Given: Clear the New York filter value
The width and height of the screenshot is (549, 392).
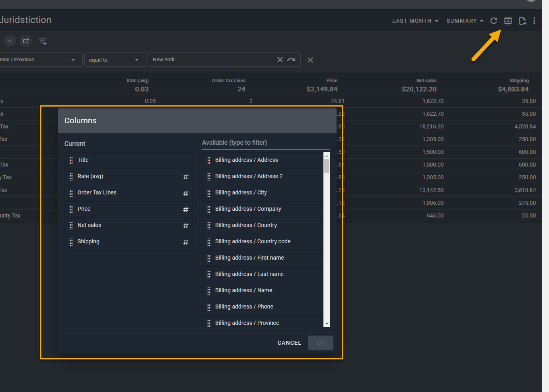Looking at the screenshot, I should (x=280, y=60).
